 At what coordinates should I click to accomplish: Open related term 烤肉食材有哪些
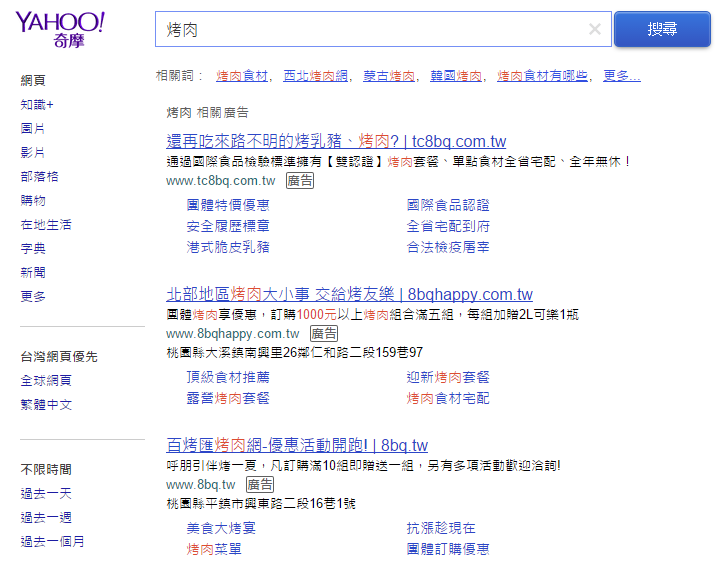point(542,76)
